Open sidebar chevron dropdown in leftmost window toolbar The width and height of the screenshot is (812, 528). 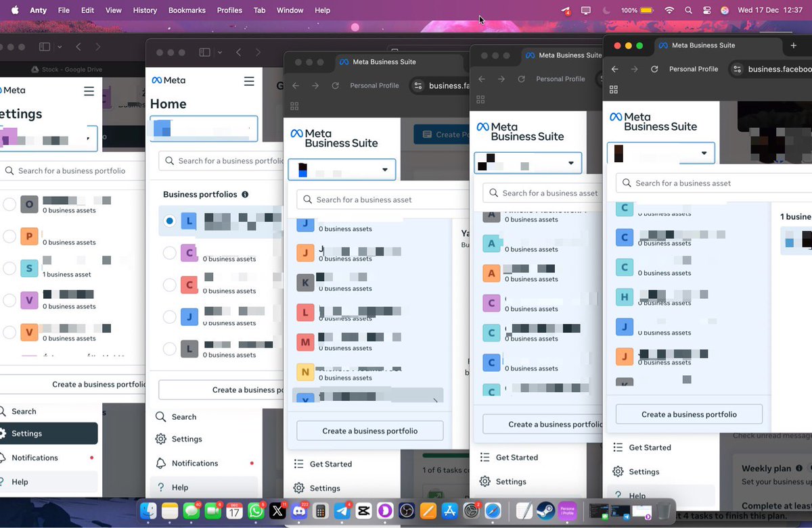coord(60,47)
